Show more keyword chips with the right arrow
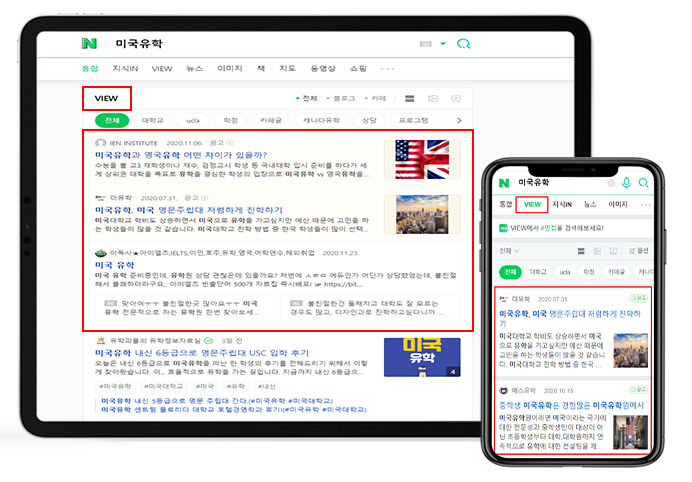Image resolution: width=692 pixels, height=482 pixels. pyautogui.click(x=459, y=120)
